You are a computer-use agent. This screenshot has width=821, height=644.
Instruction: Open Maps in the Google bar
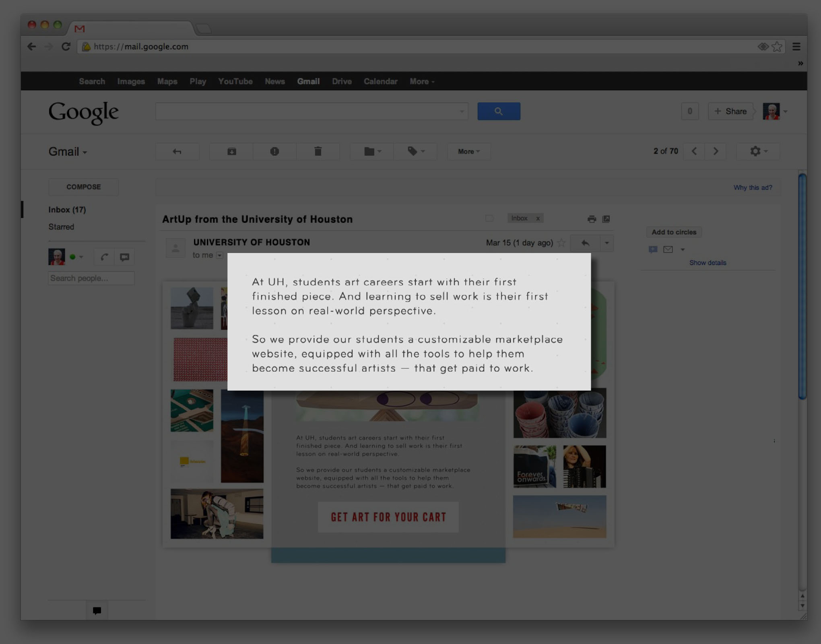pyautogui.click(x=167, y=81)
